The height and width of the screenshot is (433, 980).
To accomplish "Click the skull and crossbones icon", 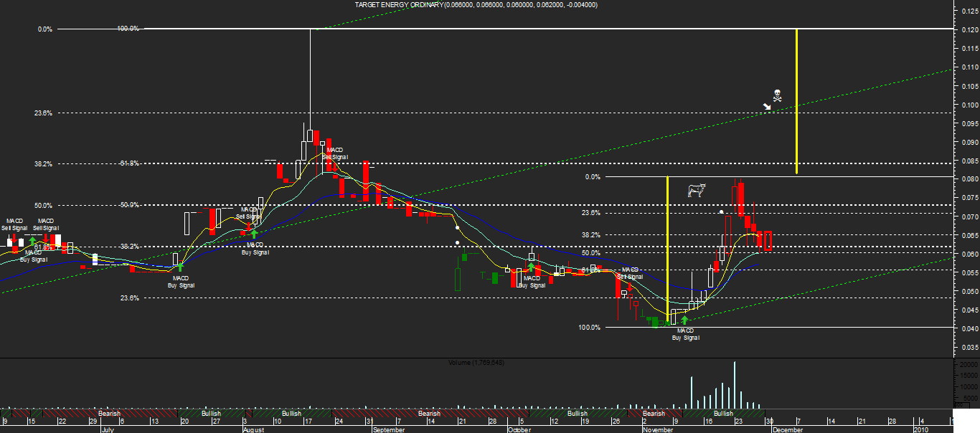I will coord(776,95).
